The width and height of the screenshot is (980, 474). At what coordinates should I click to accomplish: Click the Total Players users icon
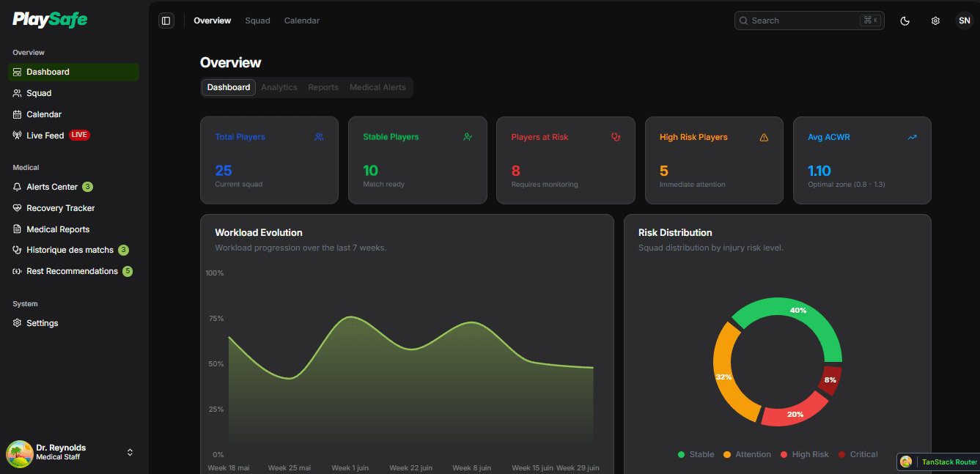319,137
